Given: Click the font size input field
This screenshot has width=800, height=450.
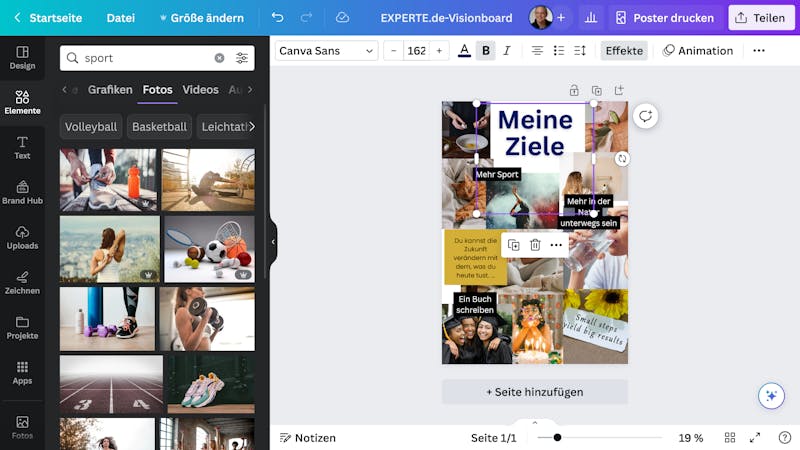Looking at the screenshot, I should pyautogui.click(x=416, y=51).
